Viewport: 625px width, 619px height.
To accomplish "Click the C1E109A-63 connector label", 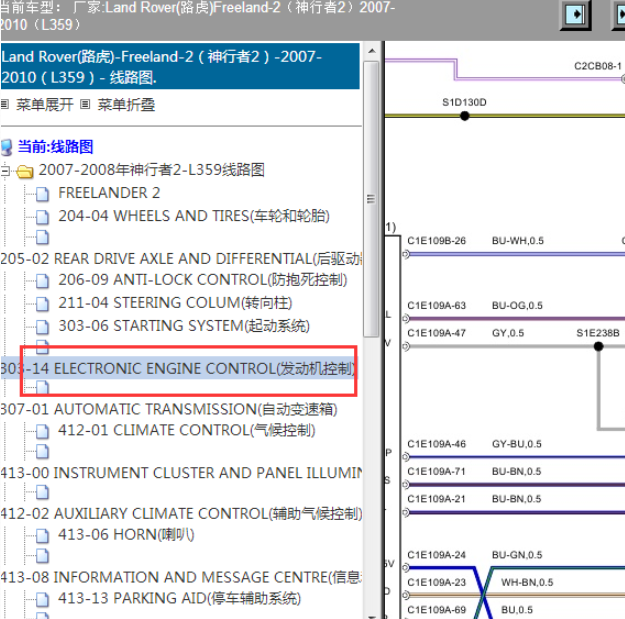I will pyautogui.click(x=436, y=306).
